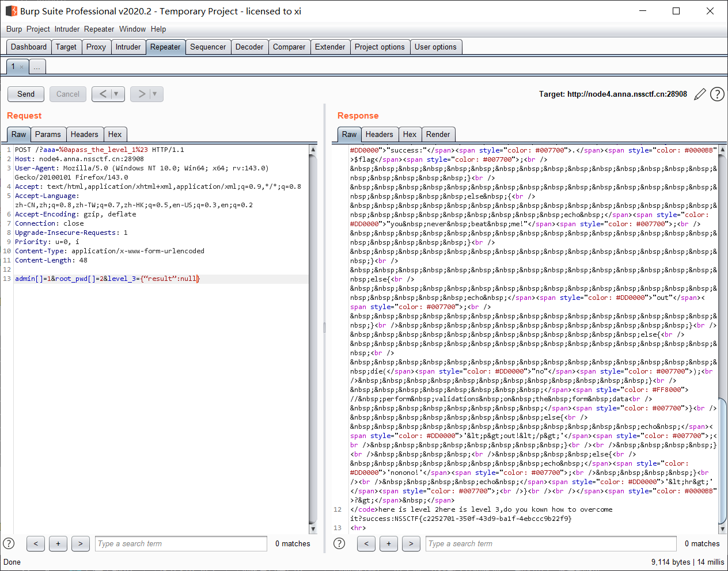Open the Decoder tab
This screenshot has height=571, width=728.
[x=249, y=47]
